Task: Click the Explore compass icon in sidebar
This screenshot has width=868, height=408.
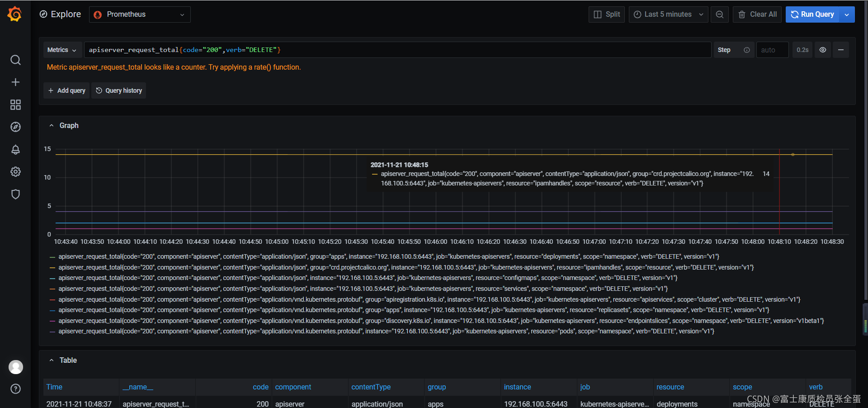Action: 15,127
